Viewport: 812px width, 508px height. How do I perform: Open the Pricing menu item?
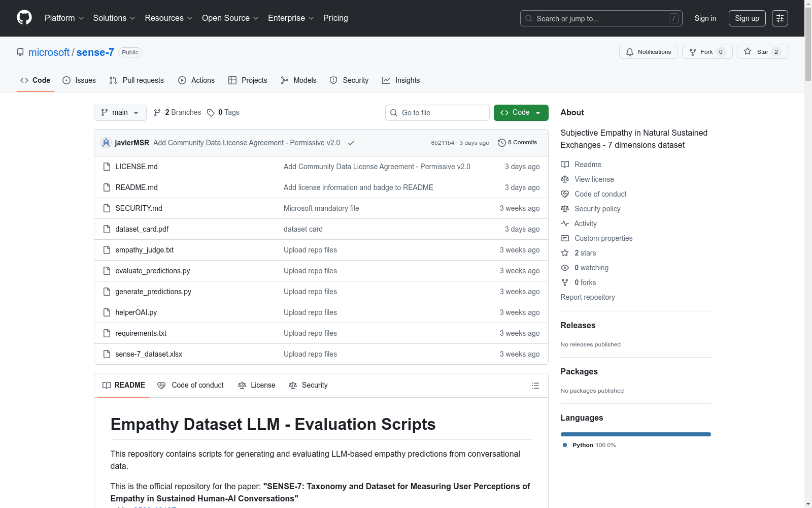click(x=335, y=18)
